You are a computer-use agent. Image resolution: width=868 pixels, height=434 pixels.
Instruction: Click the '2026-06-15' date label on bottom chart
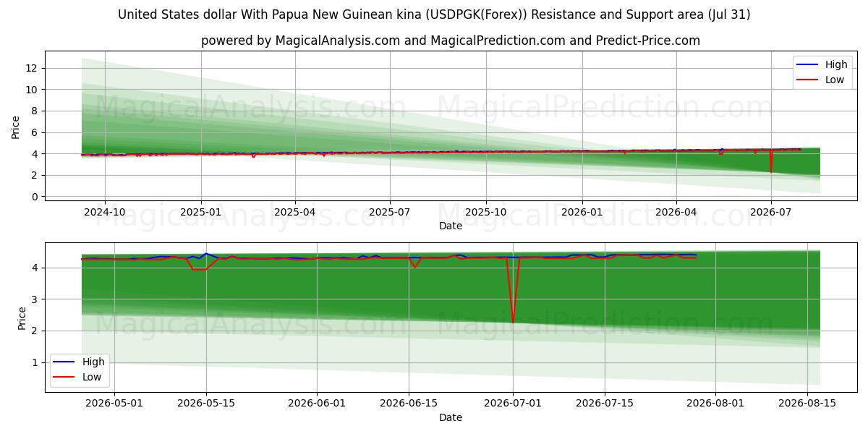pos(409,403)
